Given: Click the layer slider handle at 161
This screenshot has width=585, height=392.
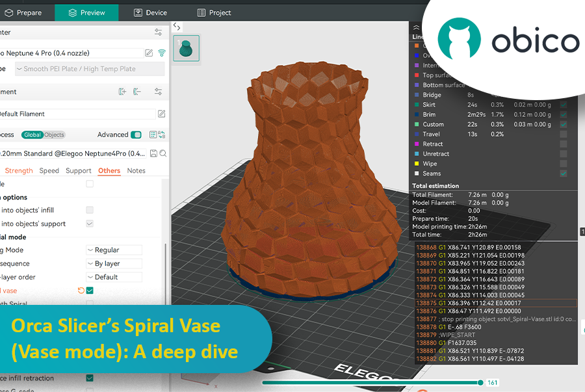Looking at the screenshot, I should click(x=480, y=382).
